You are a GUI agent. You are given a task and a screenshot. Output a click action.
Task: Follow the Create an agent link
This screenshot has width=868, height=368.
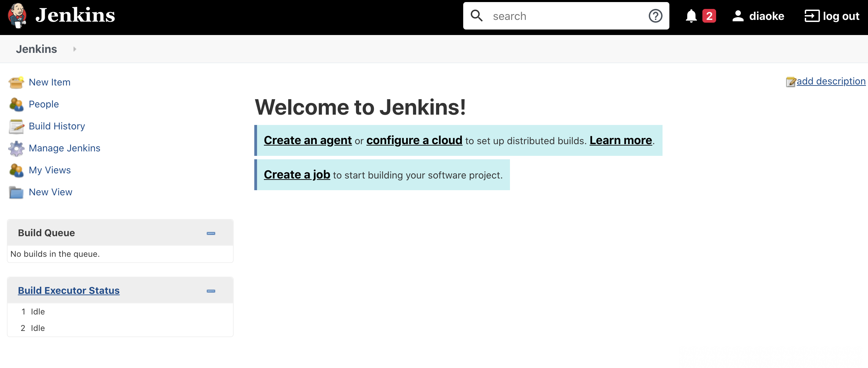(308, 140)
